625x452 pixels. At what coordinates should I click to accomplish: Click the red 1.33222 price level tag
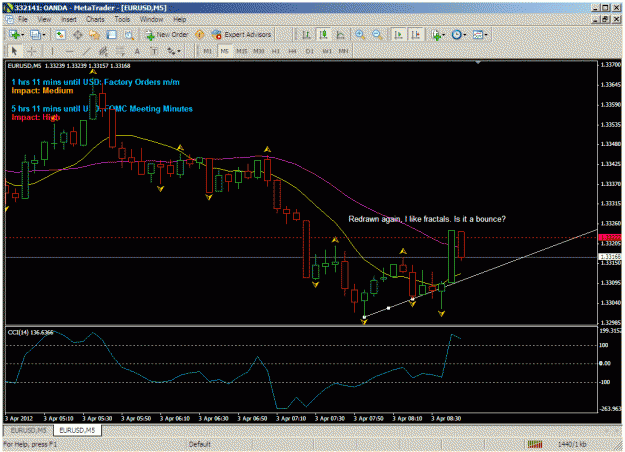pos(610,238)
